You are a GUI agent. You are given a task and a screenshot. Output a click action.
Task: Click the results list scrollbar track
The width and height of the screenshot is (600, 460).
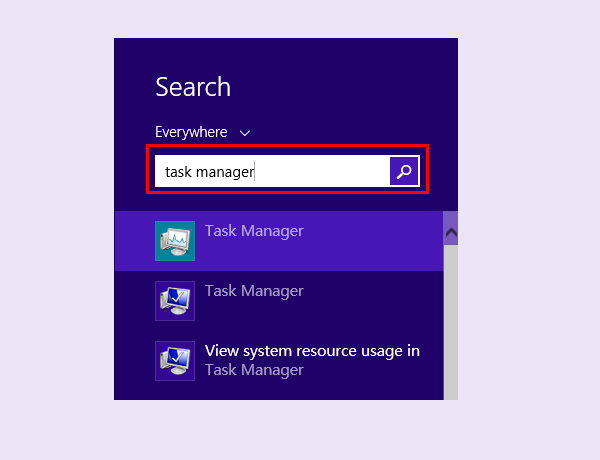coord(451,323)
